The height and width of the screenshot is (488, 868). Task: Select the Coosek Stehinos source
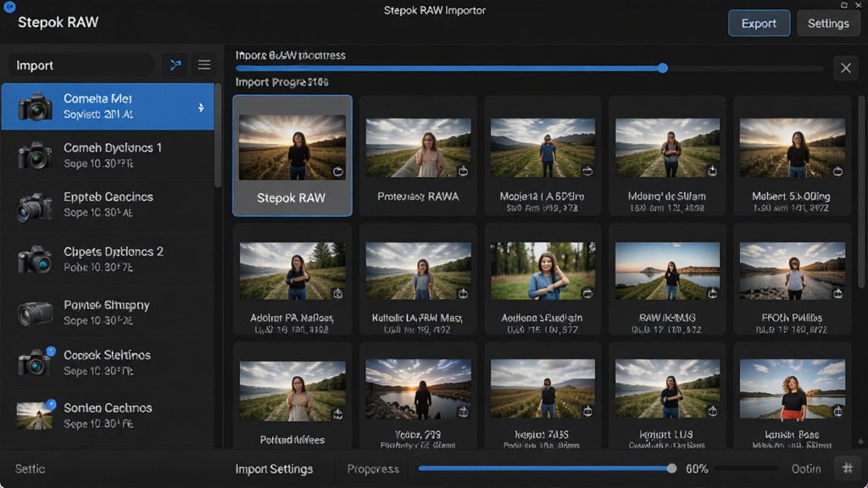click(x=108, y=363)
